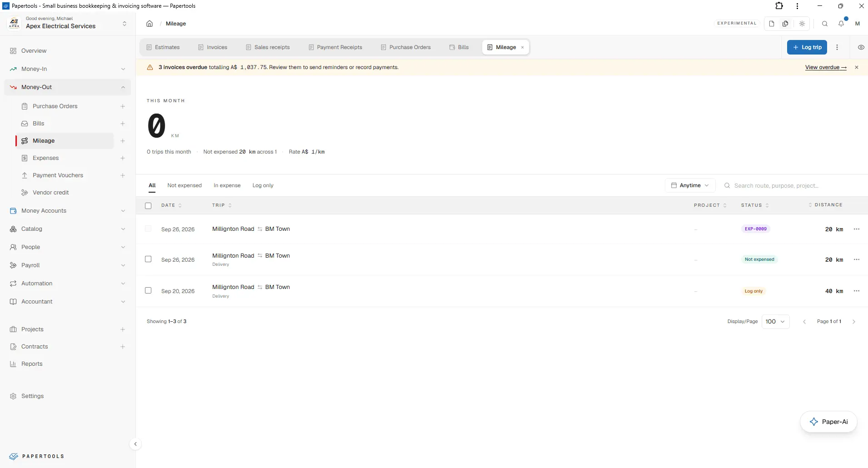Viewport: 868px width, 468px height.
Task: Filter trips by Not expensed
Action: click(185, 185)
